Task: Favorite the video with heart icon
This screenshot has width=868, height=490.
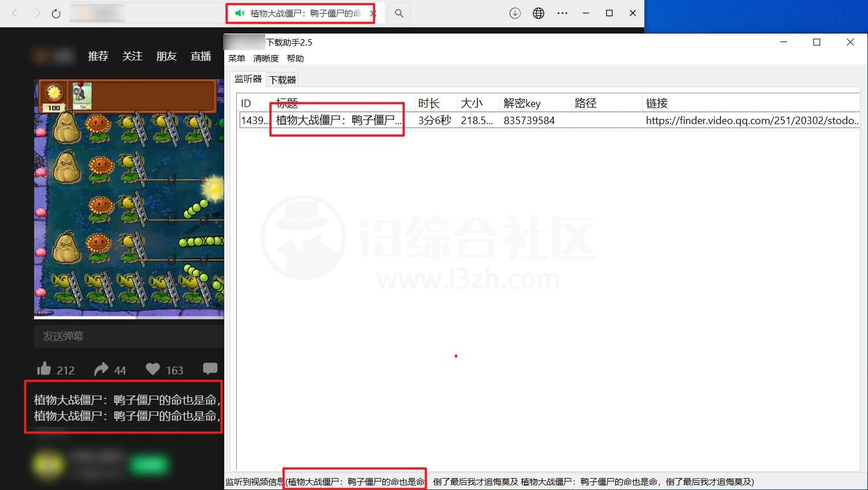Action: coord(153,369)
